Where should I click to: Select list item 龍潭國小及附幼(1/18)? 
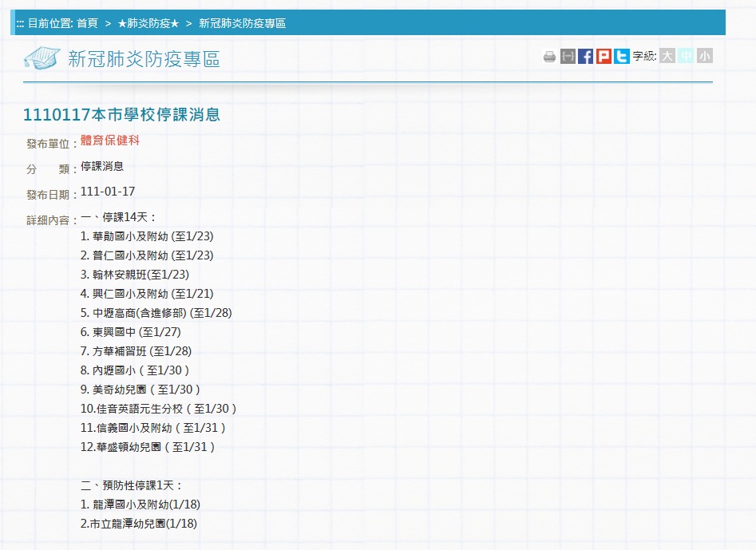pyautogui.click(x=141, y=504)
